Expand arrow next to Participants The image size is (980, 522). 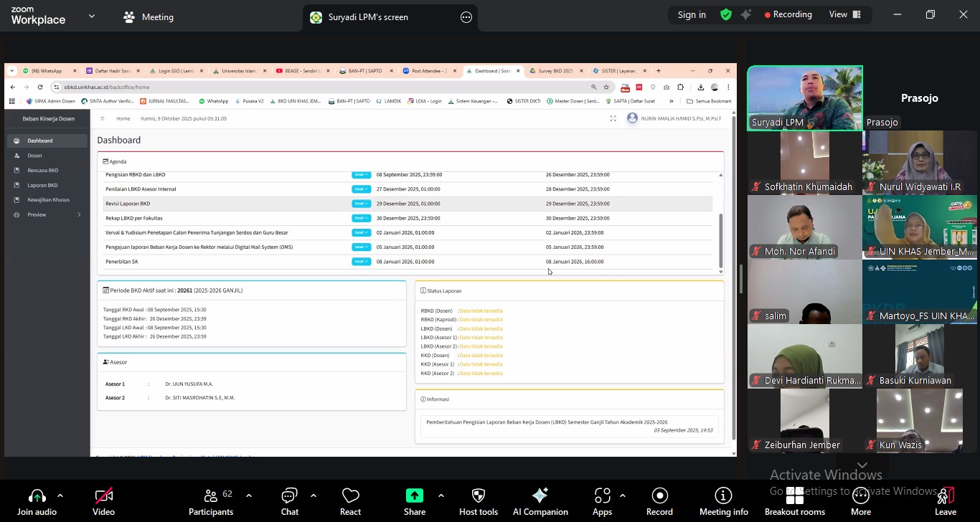tap(249, 495)
